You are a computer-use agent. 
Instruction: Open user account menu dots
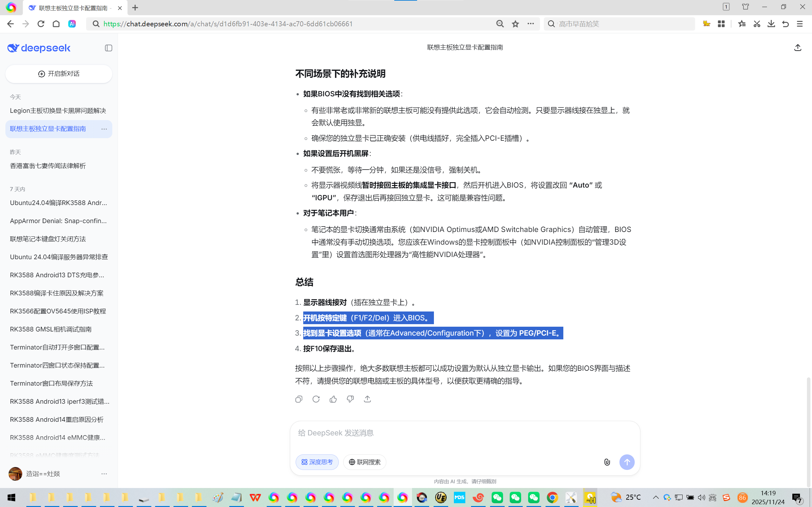click(104, 474)
